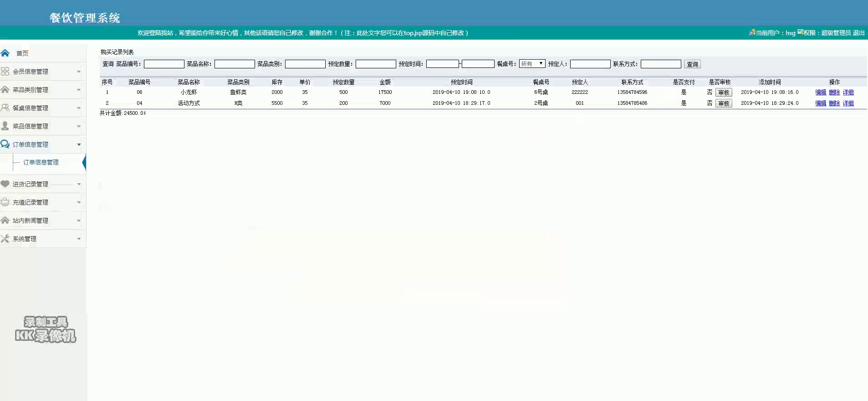Click the 6号桌 table cell

[x=541, y=92]
